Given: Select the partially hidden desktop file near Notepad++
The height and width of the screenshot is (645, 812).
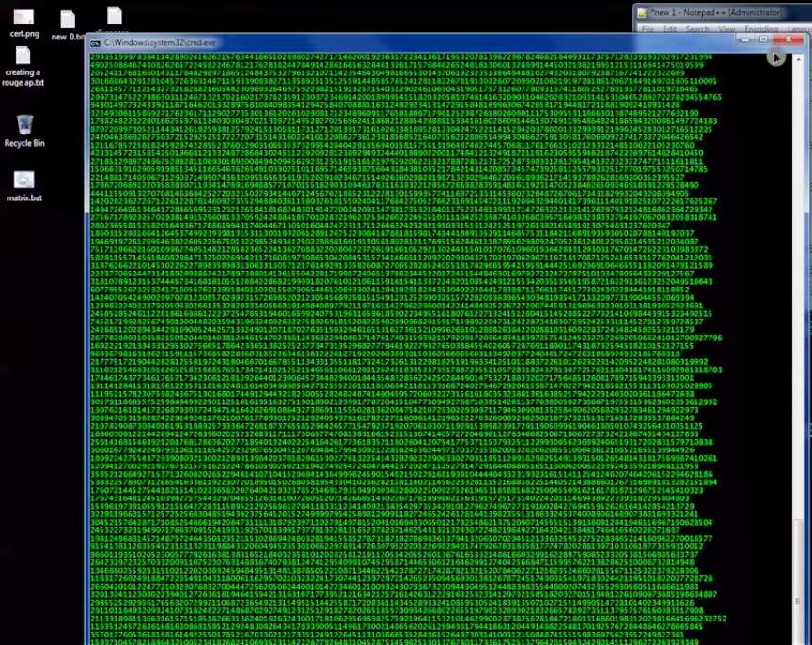Looking at the screenshot, I should 113,15.
